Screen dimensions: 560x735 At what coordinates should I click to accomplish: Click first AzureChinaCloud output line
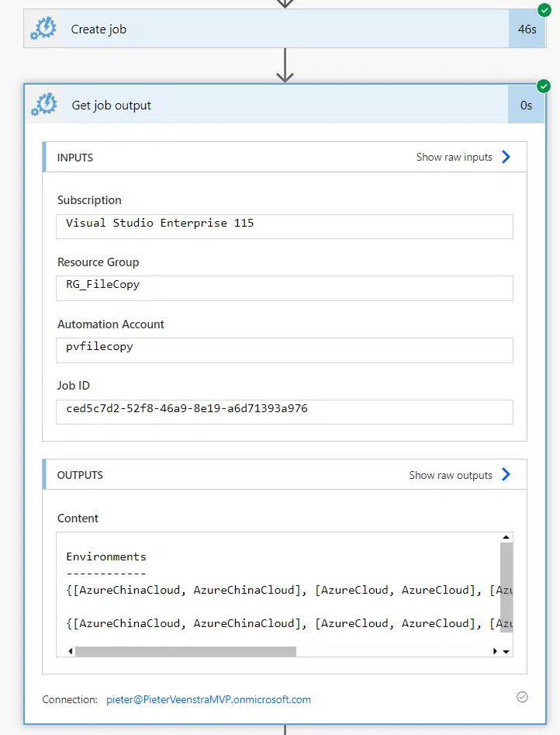point(289,590)
